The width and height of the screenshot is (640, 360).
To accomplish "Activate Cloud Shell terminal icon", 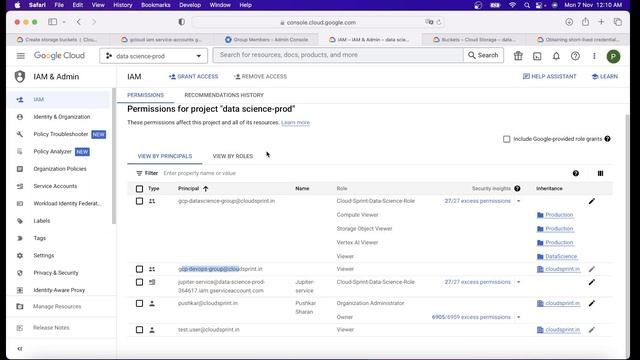I will click(537, 56).
